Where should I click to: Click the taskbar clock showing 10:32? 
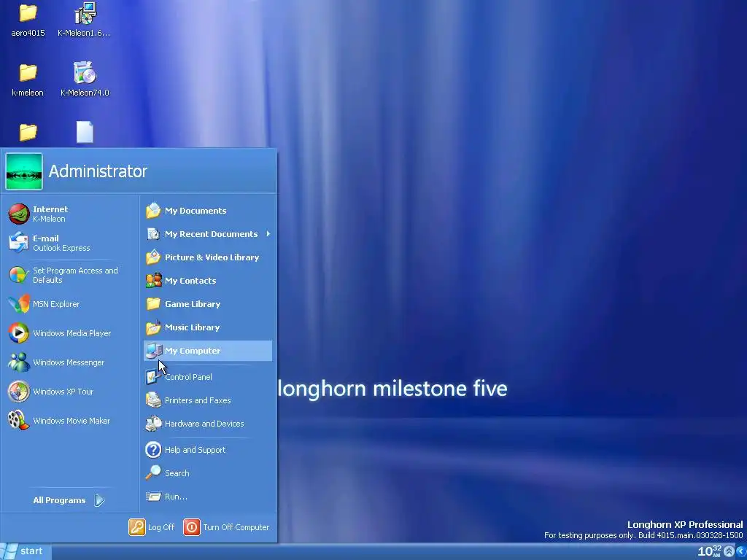click(710, 551)
